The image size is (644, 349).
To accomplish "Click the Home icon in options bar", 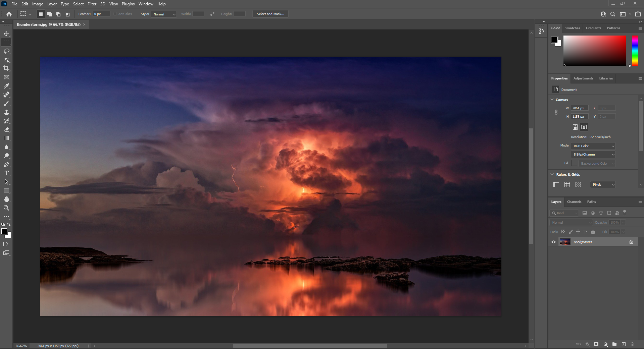I will coord(9,14).
